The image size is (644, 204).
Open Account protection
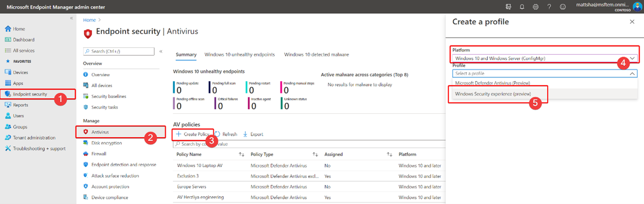(x=110, y=186)
